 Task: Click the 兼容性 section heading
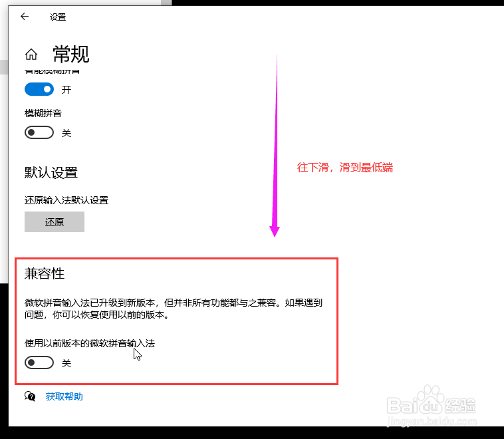click(x=45, y=273)
